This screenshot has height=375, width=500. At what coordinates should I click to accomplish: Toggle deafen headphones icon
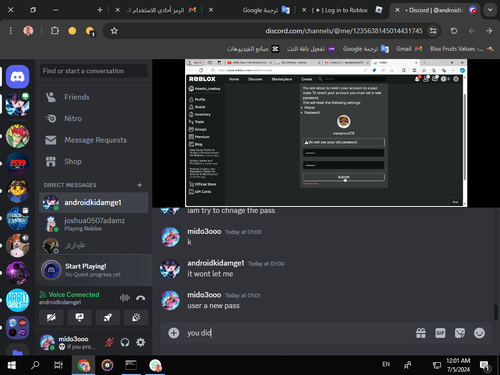coord(125,342)
